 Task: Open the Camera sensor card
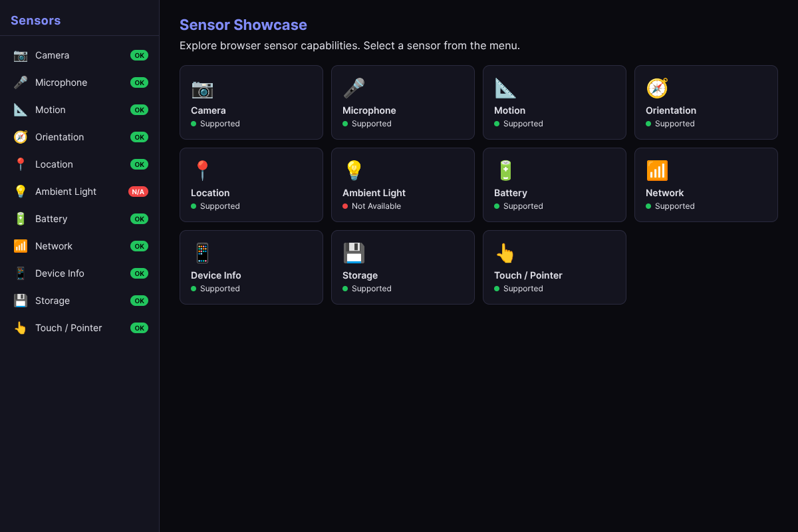point(251,102)
